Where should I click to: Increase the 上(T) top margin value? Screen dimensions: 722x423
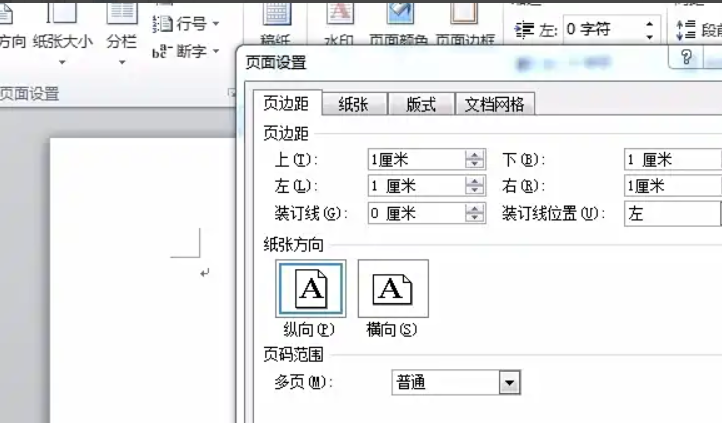pos(474,155)
